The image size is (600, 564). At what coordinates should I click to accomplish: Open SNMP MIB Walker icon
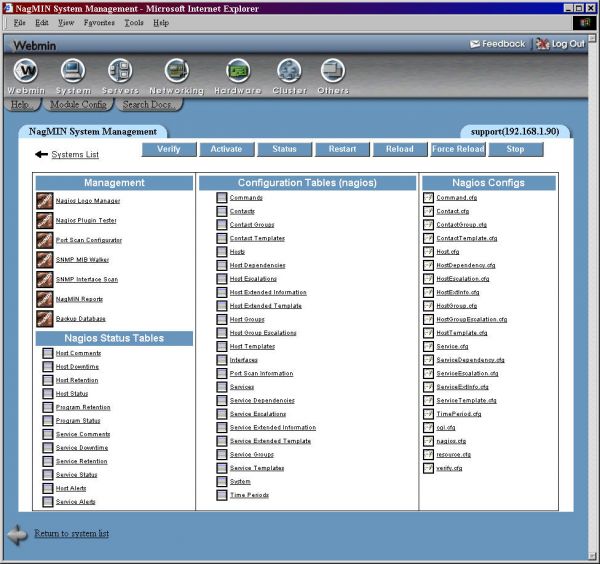(x=45, y=260)
